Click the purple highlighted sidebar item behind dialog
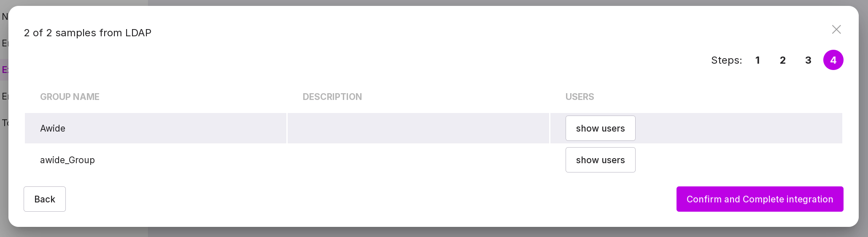868x237 pixels. tap(4, 70)
